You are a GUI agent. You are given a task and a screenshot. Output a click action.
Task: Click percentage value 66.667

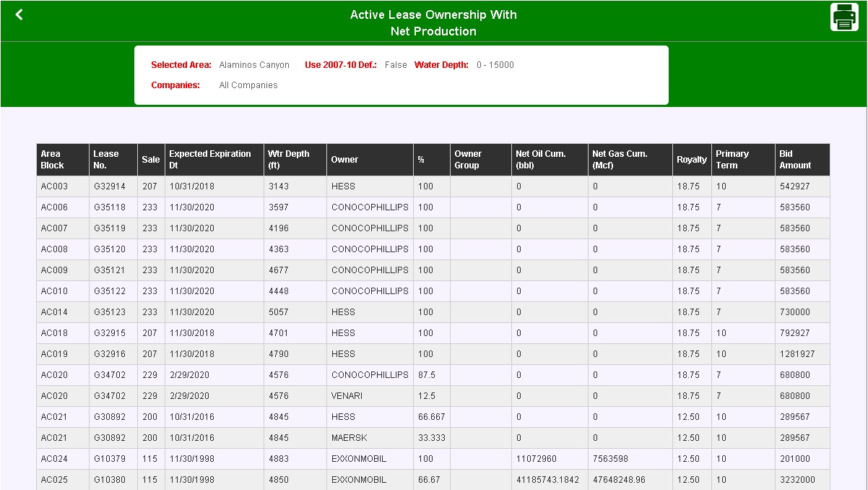tap(432, 417)
